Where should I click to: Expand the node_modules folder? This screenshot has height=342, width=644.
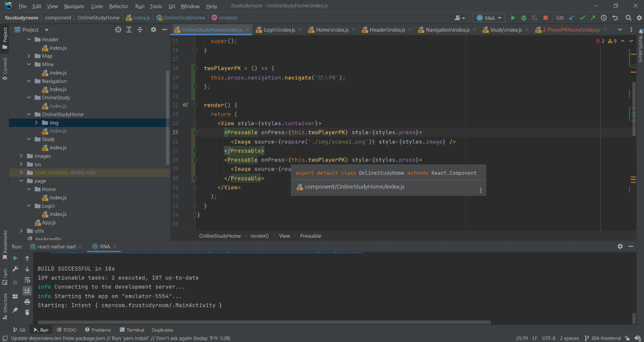coord(21,173)
